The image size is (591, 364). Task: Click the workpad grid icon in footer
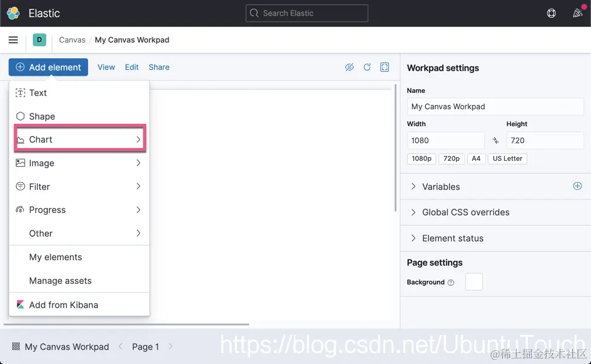point(16,346)
